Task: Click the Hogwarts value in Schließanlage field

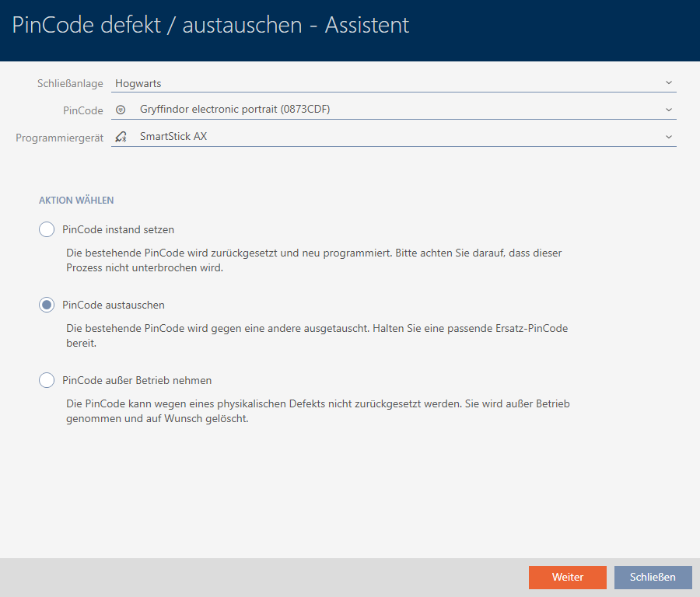Action: 138,83
